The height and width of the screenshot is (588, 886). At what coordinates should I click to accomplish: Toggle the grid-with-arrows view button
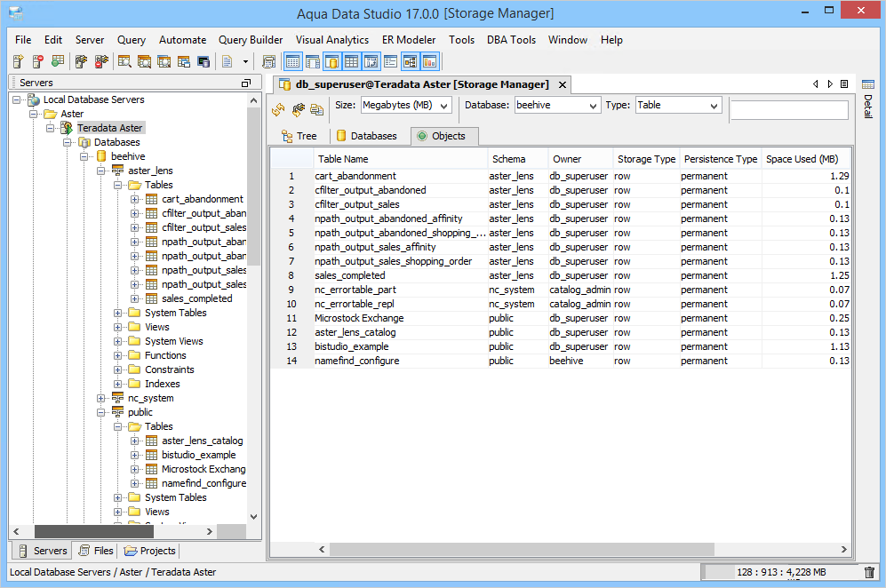371,61
